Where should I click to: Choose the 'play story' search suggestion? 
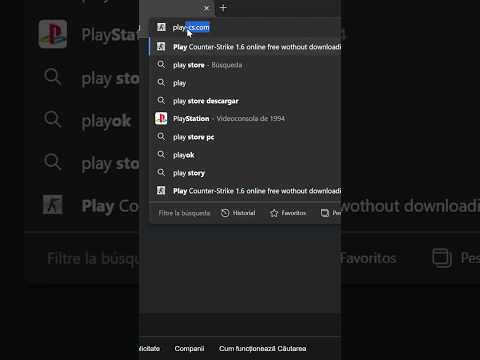(x=247, y=173)
